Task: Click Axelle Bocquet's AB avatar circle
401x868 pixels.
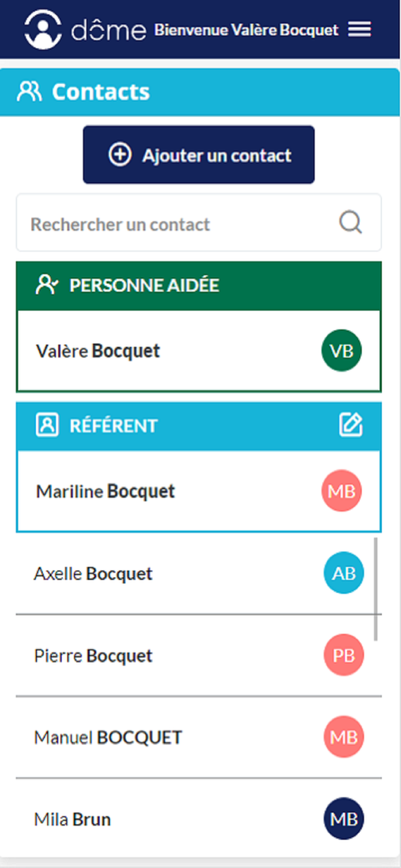Action: click(343, 573)
